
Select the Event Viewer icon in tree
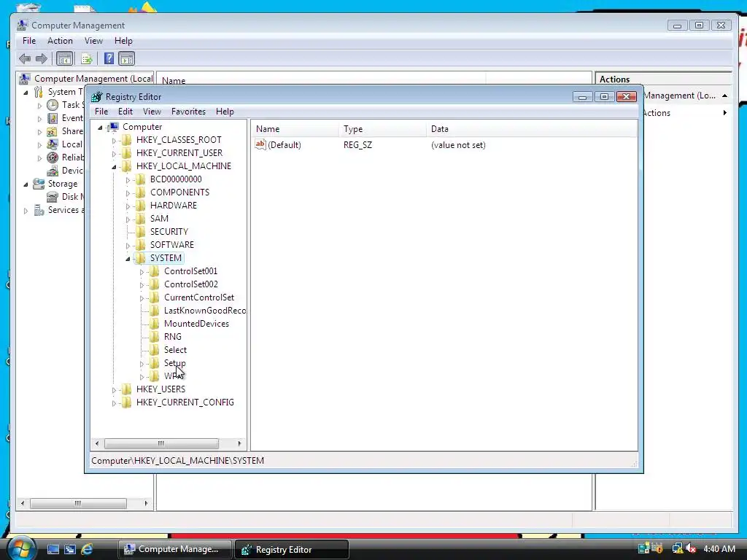pos(53,118)
